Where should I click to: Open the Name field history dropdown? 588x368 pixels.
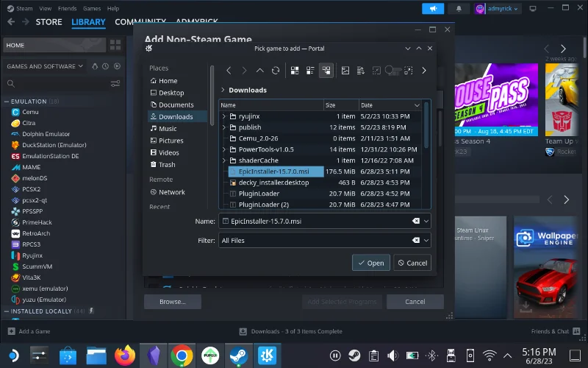[x=426, y=222]
